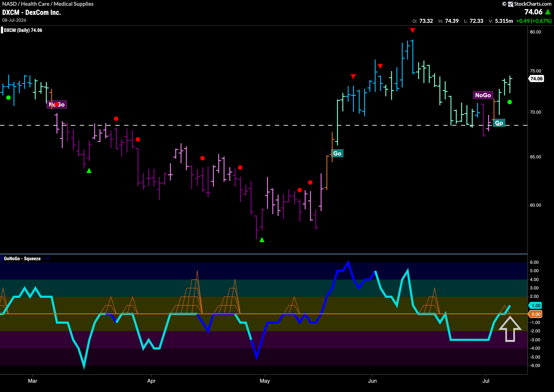
Task: Click the 0.00 orange zero-line tag
Action: point(535,314)
